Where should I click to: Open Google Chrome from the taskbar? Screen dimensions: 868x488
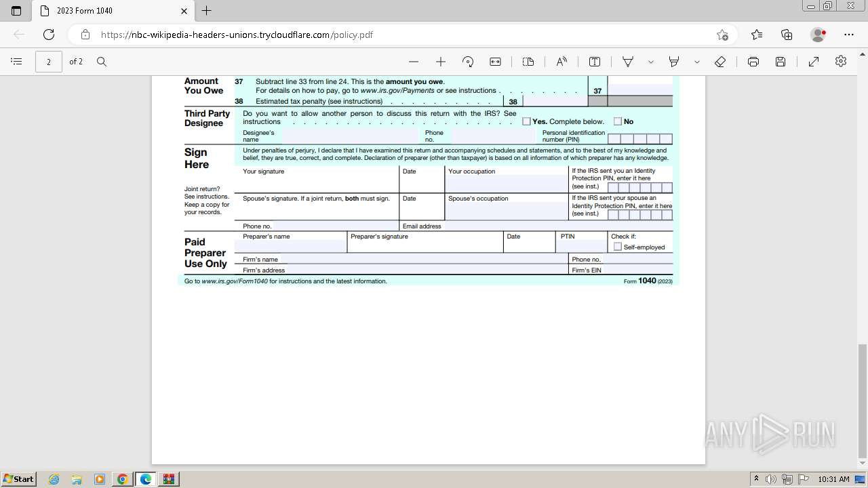(123, 479)
